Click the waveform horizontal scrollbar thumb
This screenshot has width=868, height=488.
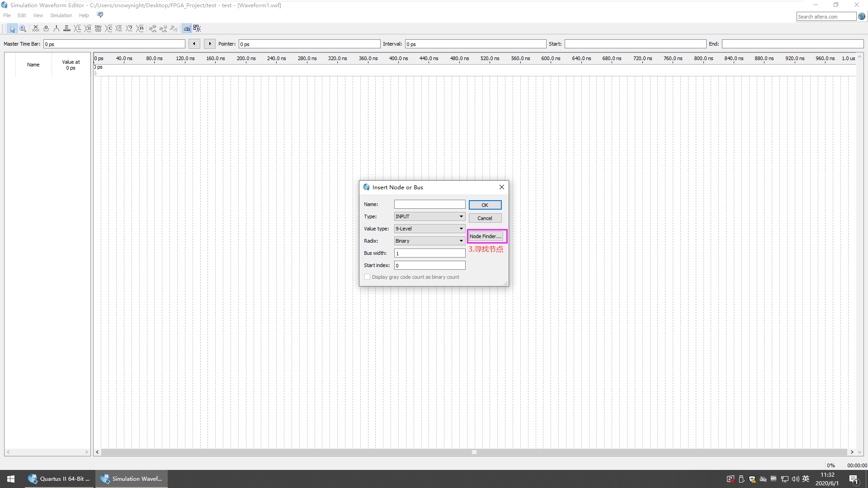(x=474, y=452)
